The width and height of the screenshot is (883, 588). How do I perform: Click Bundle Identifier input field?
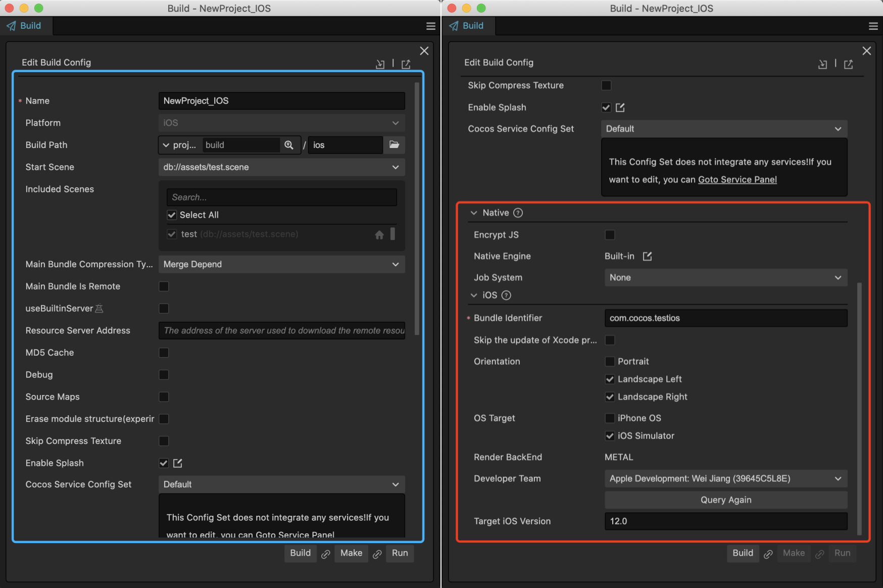coord(726,318)
